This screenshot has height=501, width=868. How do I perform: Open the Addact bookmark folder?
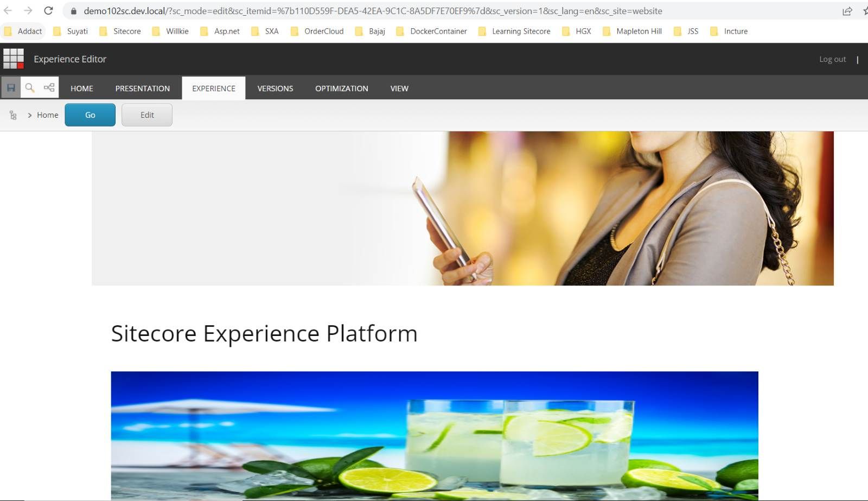tap(23, 31)
